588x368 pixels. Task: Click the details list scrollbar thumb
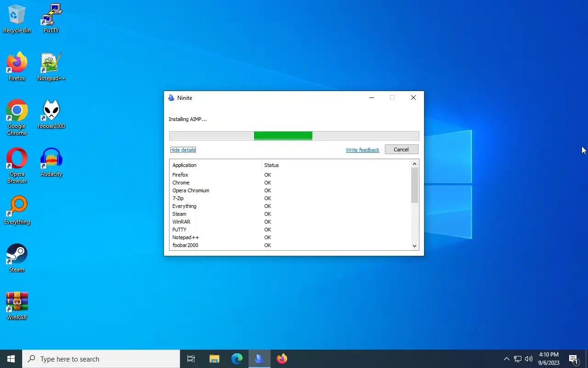click(x=414, y=185)
